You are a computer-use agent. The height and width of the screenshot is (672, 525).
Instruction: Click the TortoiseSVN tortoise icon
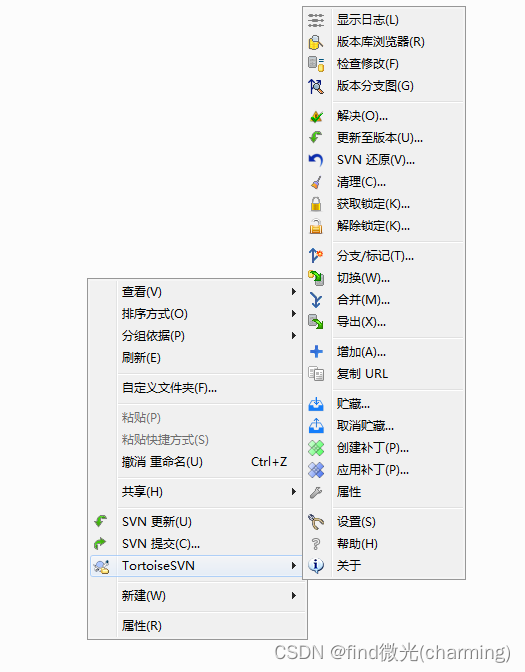102,566
